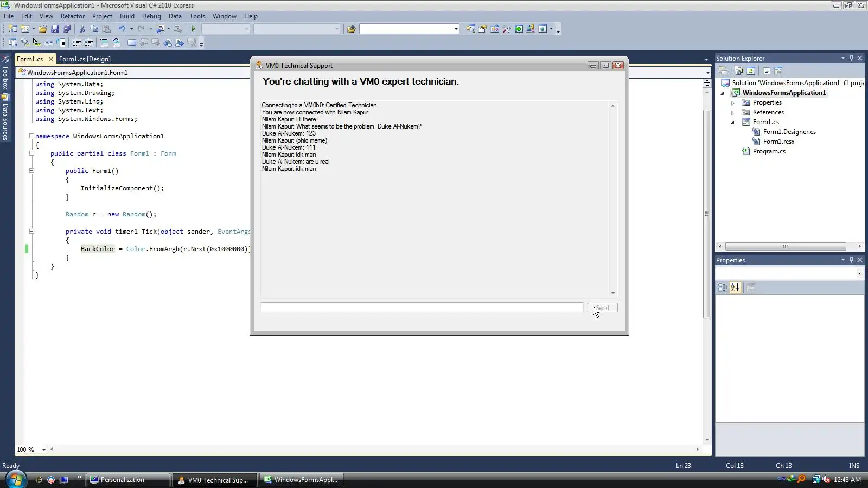
Task: Click Solution Explorer's Properties icon
Action: pyautogui.click(x=723, y=70)
